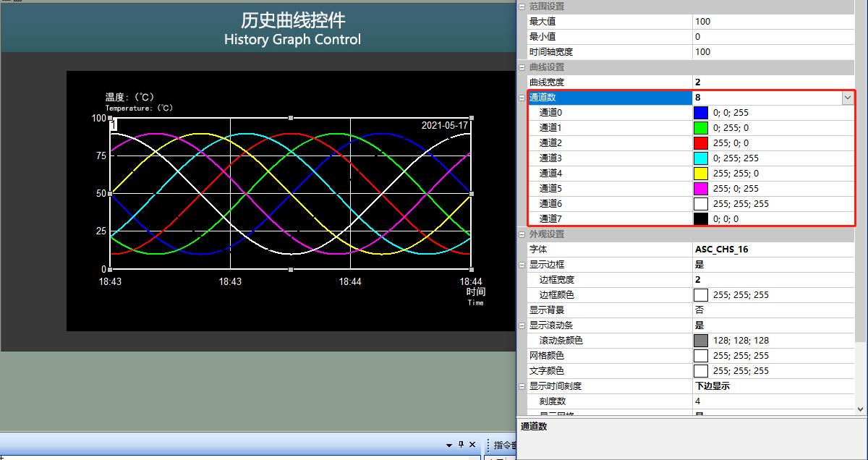This screenshot has width=868, height=460.
Task: Collapse the 通道数 property group
Action: coord(522,98)
